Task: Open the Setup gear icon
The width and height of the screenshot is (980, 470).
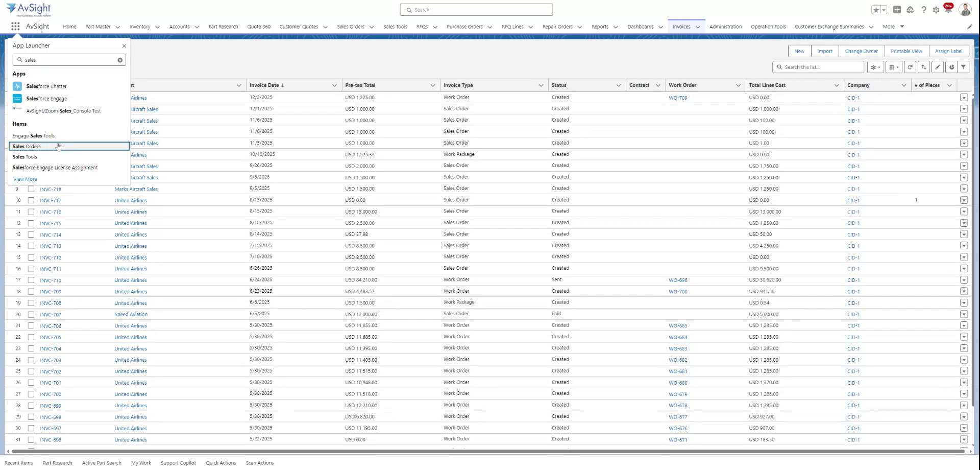Action: [x=936, y=9]
